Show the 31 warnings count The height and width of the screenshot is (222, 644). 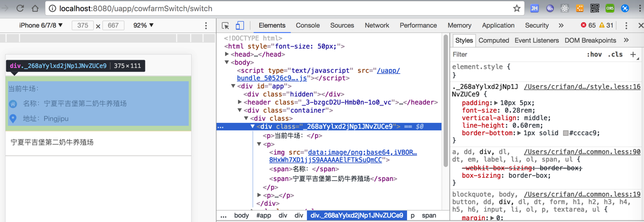(x=606, y=25)
